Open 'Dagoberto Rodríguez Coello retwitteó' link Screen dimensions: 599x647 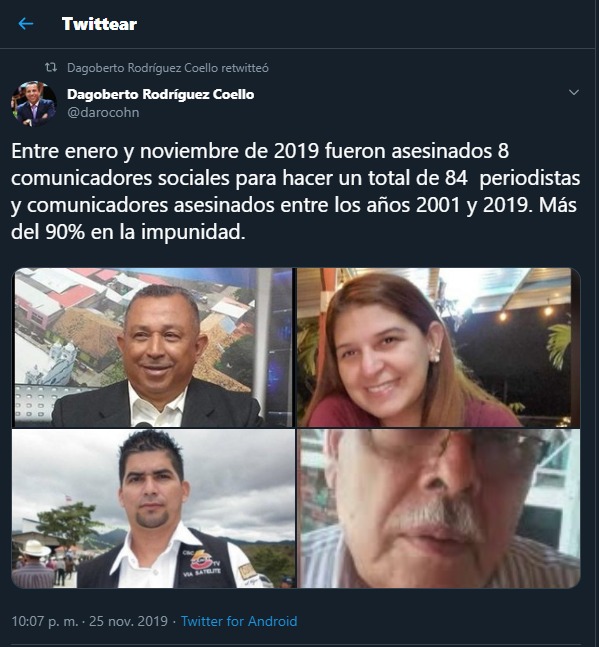pos(167,68)
